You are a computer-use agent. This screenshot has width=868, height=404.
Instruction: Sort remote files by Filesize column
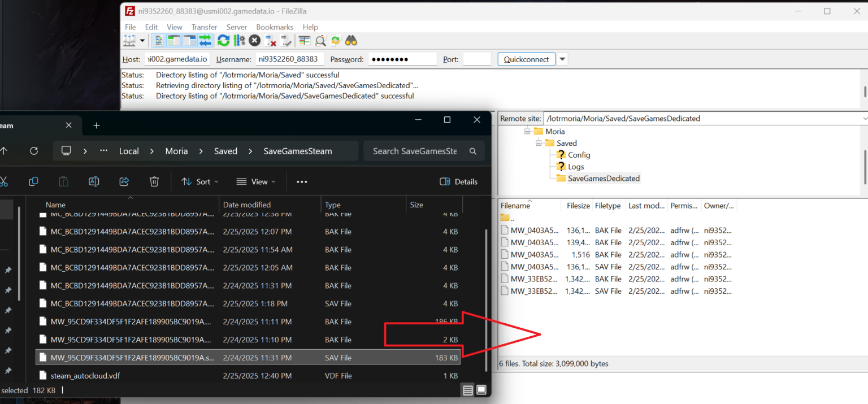pos(577,206)
